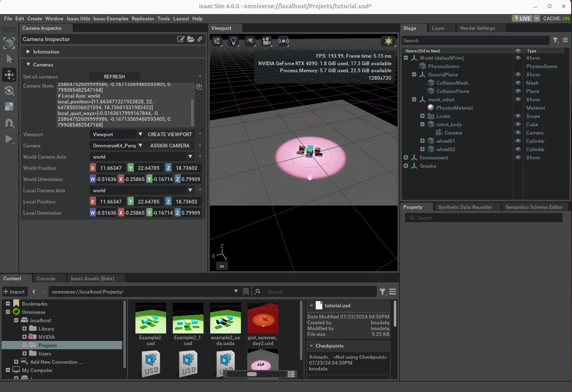Image resolution: width=572 pixels, height=392 pixels.
Task: Open Camera Inspector source folder icon
Action: coord(191,39)
